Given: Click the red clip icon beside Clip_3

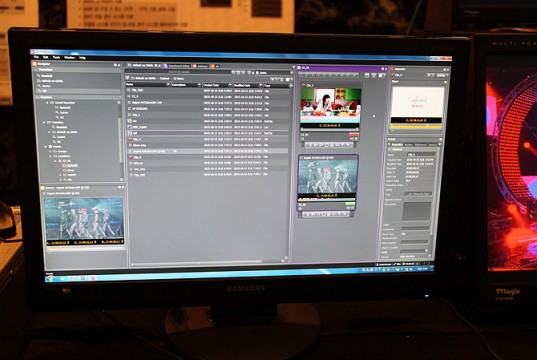Looking at the screenshot, I should (130, 139).
